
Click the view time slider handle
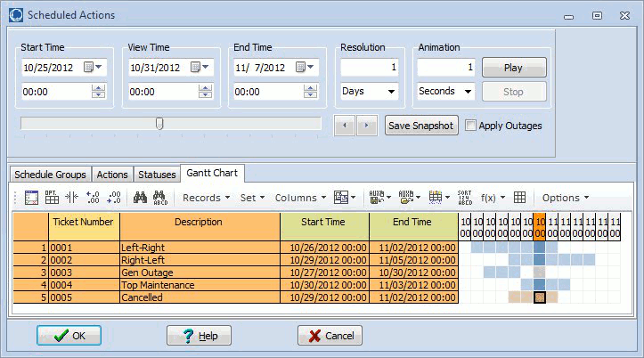point(159,124)
